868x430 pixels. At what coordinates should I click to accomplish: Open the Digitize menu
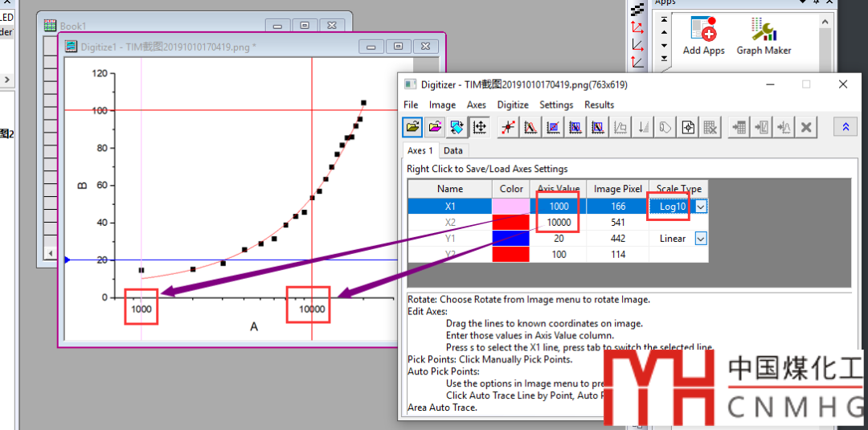[513, 104]
